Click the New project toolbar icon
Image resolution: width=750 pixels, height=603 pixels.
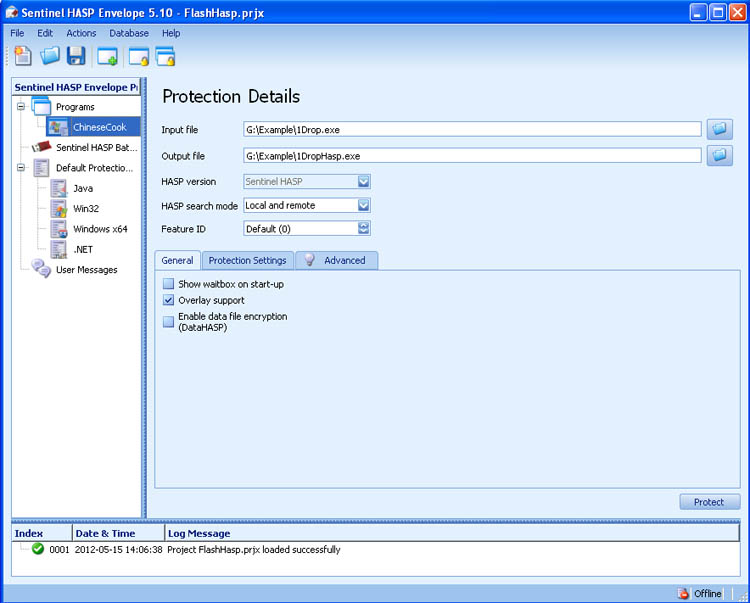tap(22, 56)
